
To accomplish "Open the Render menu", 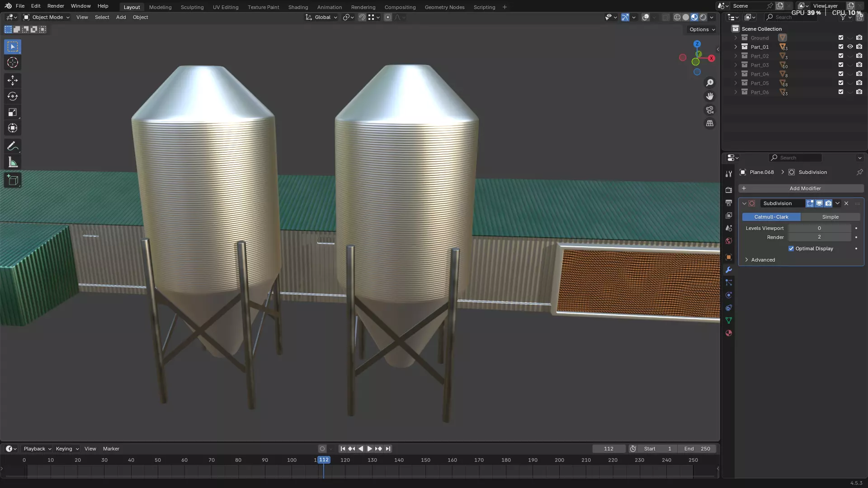I will point(56,6).
